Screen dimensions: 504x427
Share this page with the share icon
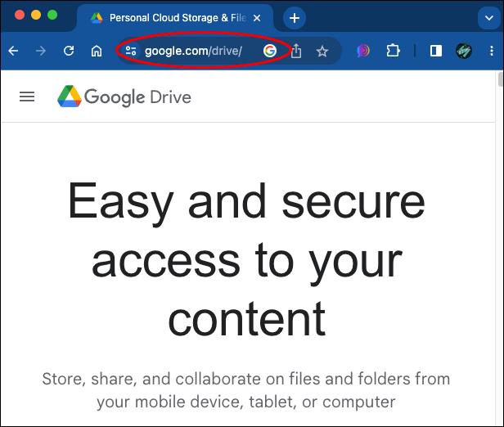296,51
